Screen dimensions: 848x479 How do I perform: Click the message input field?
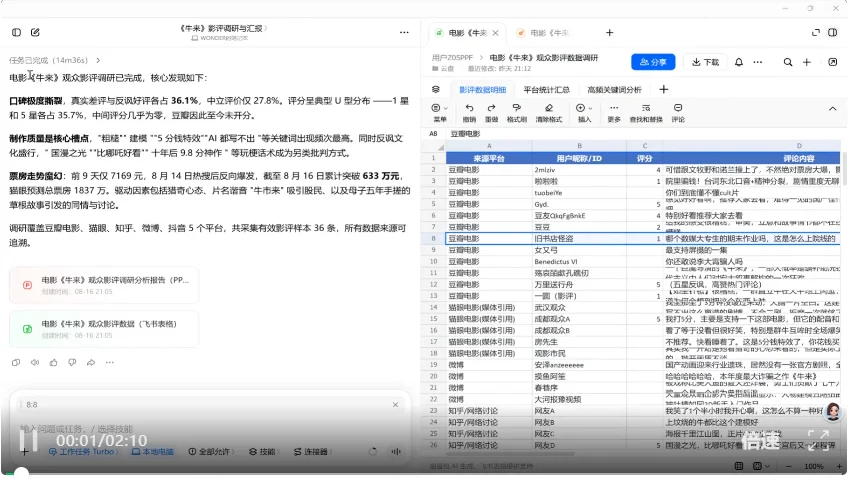(211, 428)
